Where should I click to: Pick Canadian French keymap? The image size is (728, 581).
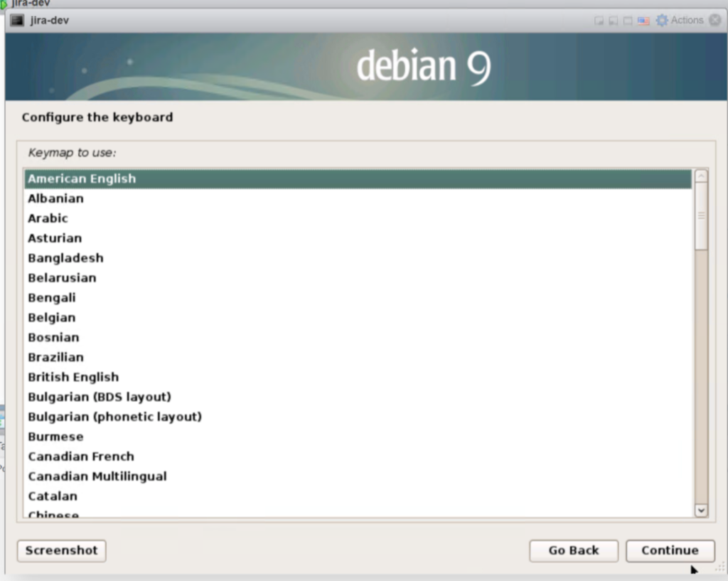coord(358,457)
